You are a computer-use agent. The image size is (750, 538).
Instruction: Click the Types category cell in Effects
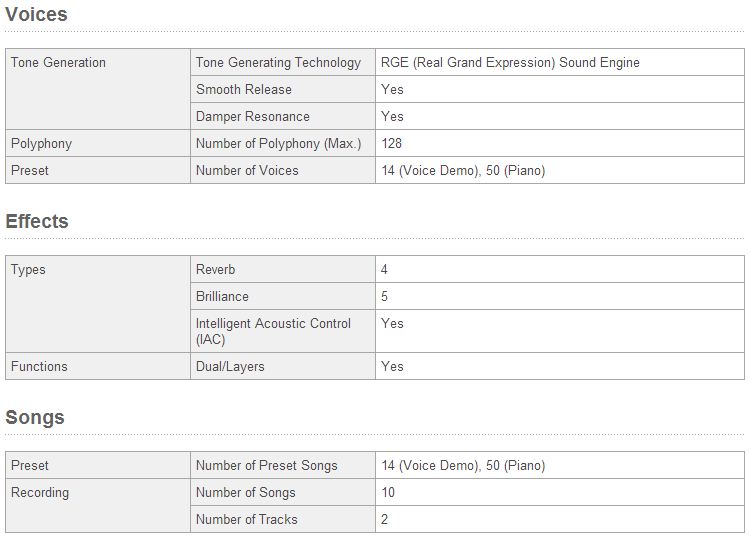[98, 304]
